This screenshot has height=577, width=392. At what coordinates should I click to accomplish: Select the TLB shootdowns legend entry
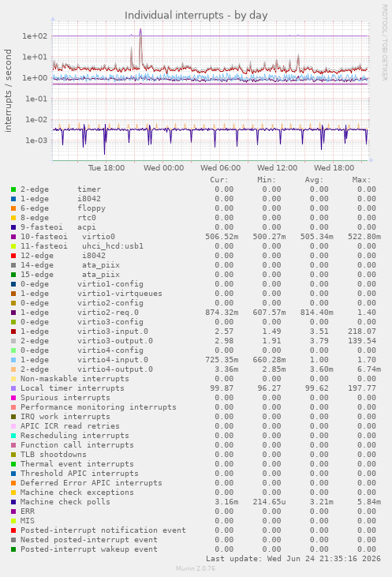tap(54, 455)
